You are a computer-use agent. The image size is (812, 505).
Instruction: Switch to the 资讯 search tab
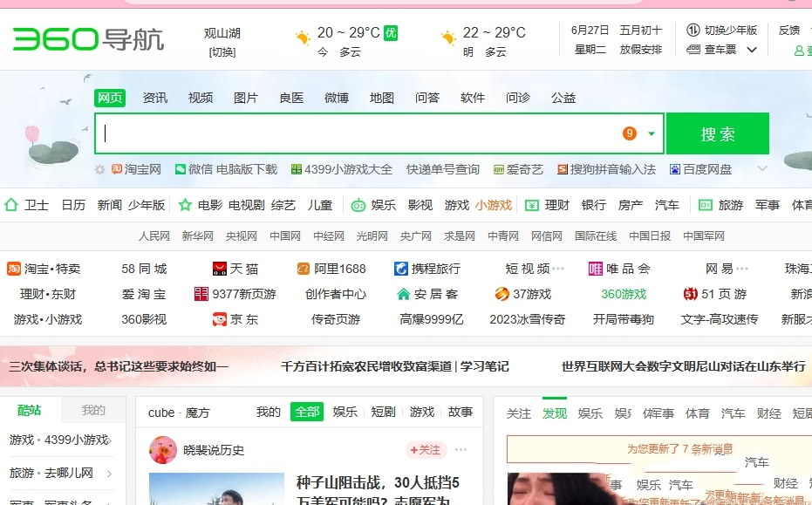click(x=154, y=98)
